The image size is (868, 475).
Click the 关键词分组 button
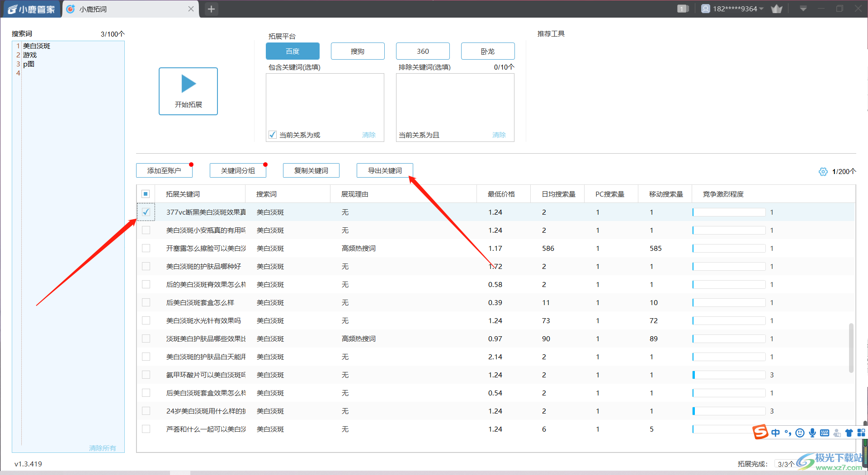coord(238,170)
